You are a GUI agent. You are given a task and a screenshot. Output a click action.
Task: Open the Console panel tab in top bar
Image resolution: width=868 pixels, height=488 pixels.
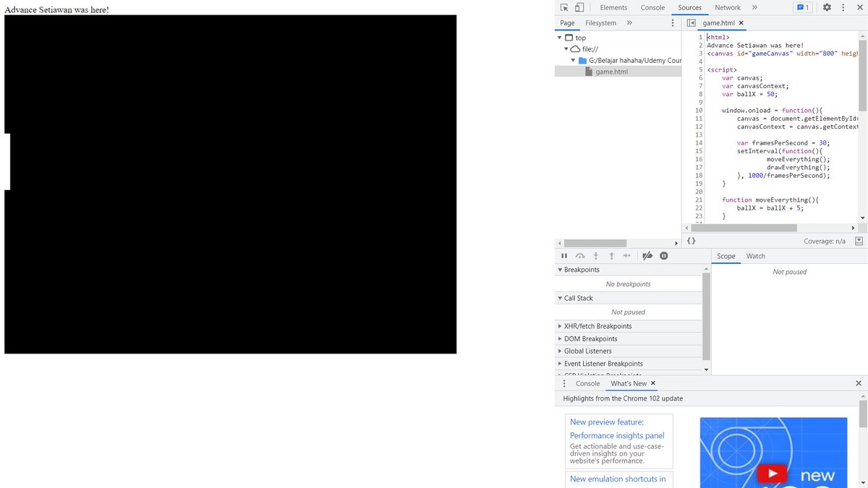click(652, 7)
